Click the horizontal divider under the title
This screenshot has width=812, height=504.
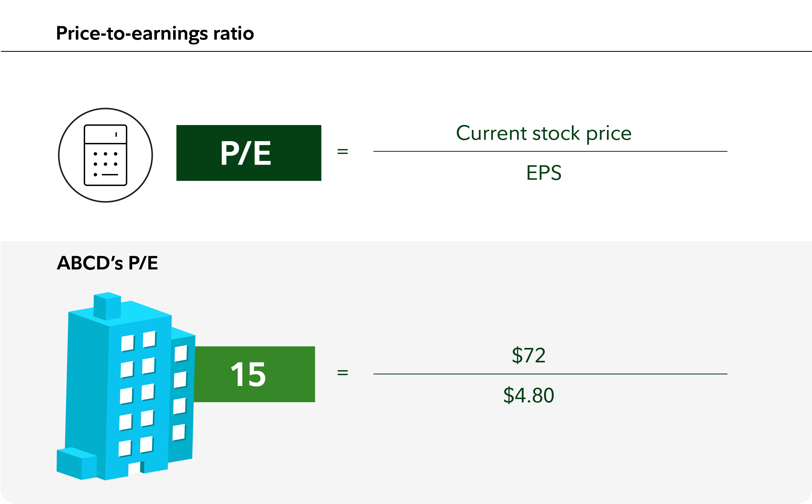(406, 52)
